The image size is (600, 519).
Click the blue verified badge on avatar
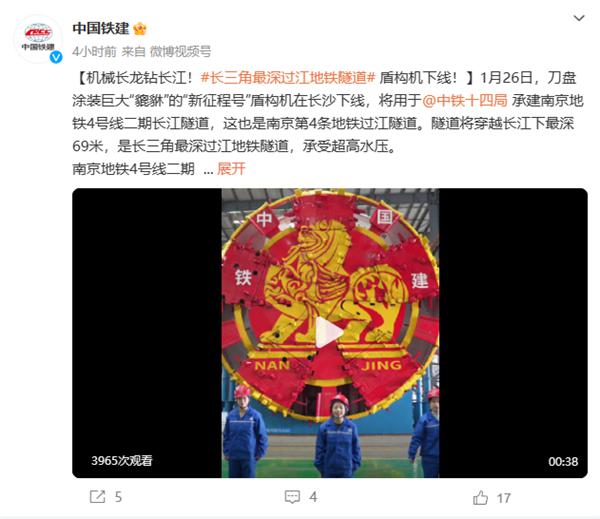(56, 57)
